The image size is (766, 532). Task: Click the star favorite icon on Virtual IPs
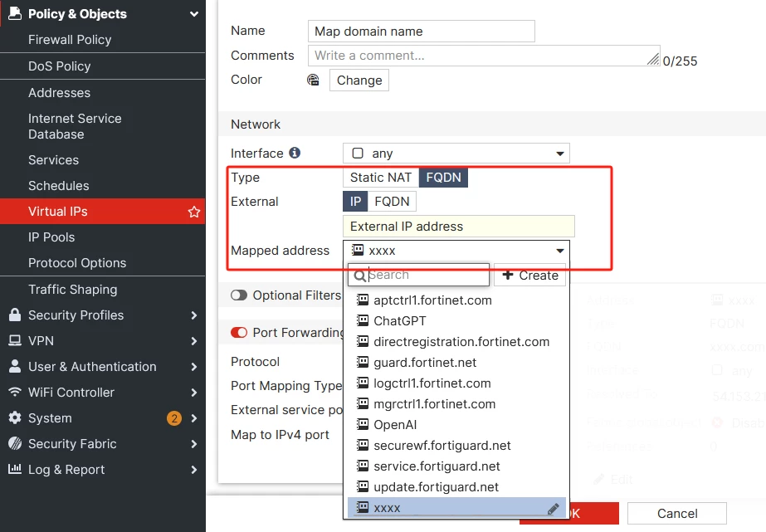pyautogui.click(x=194, y=212)
